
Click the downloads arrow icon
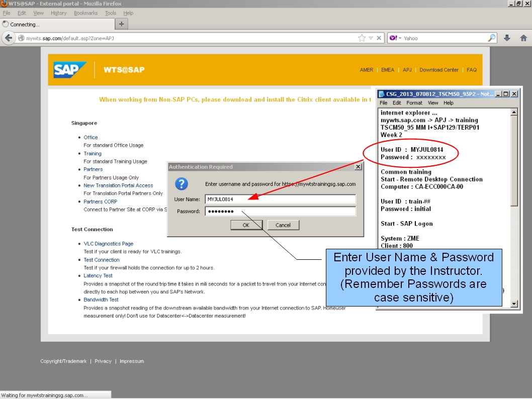click(507, 38)
